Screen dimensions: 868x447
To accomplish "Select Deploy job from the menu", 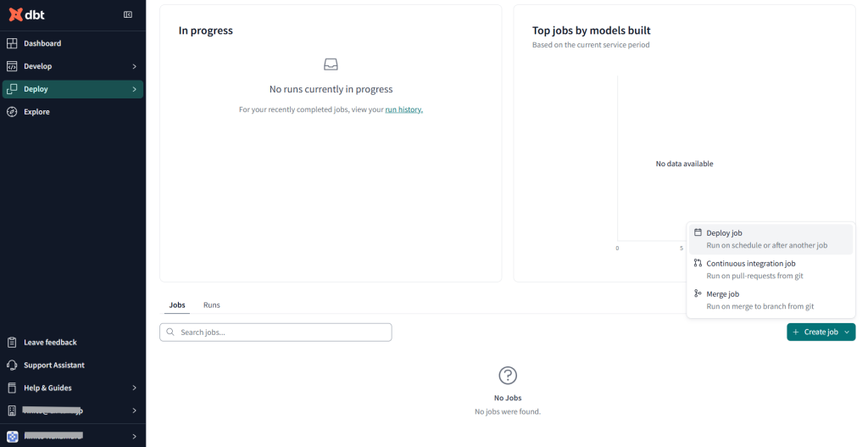I will [x=725, y=233].
